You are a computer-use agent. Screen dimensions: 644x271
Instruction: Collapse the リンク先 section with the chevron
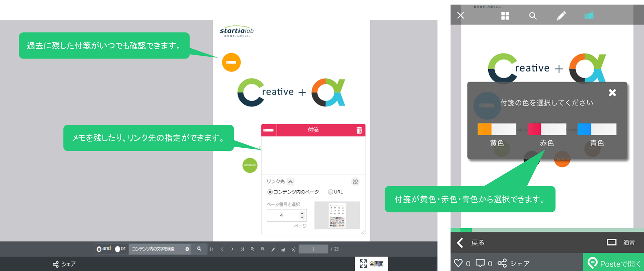[290, 182]
